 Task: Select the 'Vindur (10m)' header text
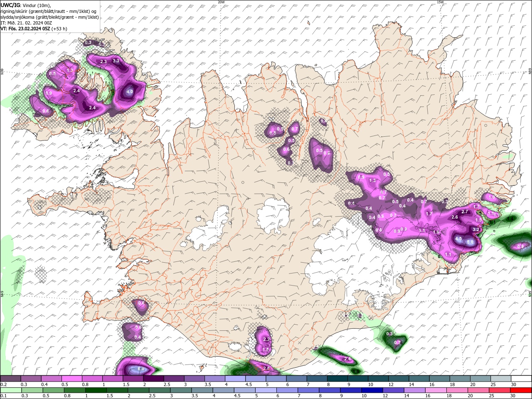click(x=37, y=5)
